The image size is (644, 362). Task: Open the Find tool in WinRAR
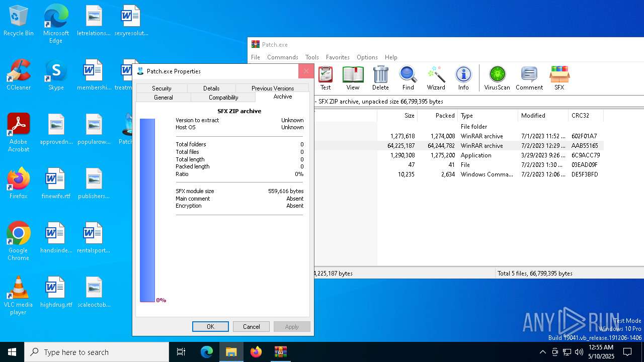[408, 78]
